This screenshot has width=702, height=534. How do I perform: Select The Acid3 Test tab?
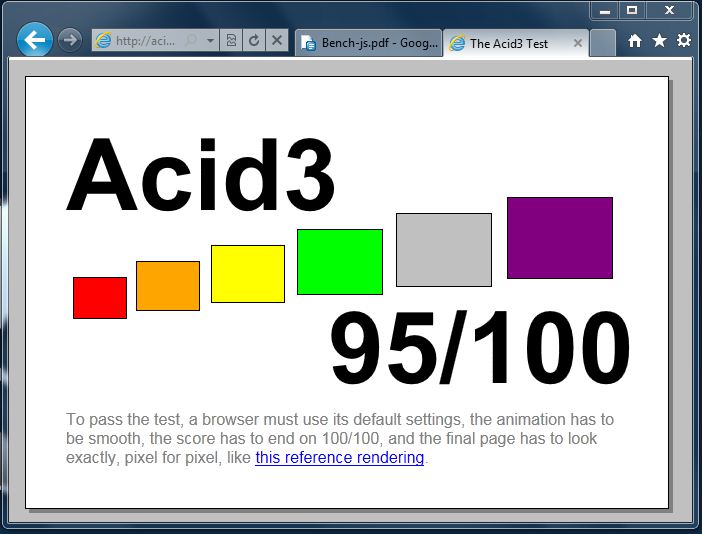coord(508,43)
